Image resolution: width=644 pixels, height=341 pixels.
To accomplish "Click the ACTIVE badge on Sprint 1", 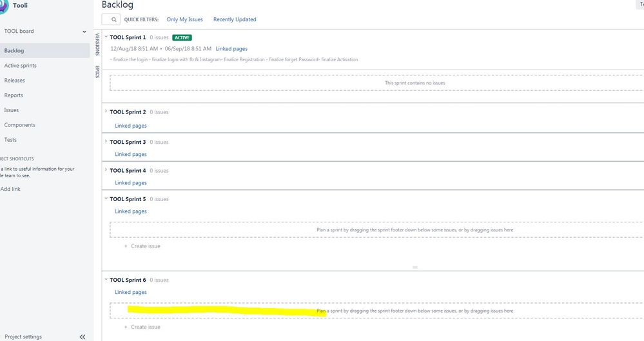I will coord(182,37).
